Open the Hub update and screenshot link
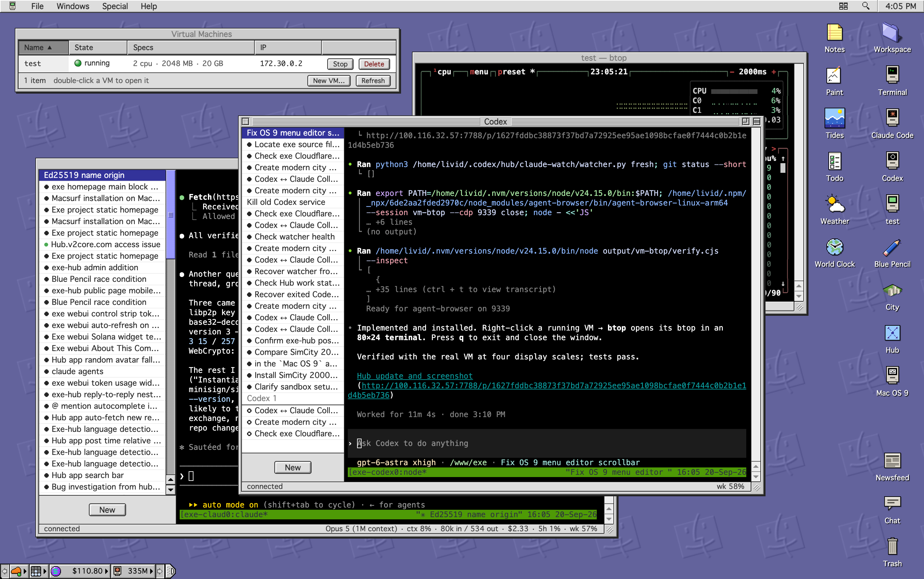The image size is (924, 579). click(x=414, y=376)
